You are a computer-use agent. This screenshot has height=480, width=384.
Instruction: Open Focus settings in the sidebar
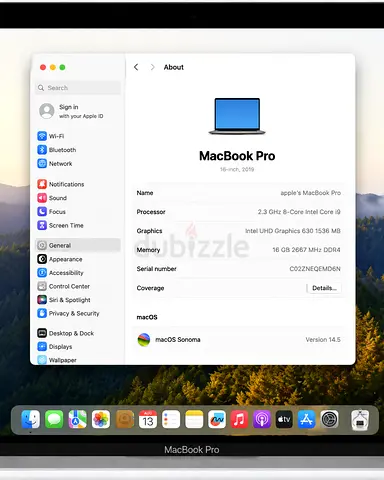coord(51,211)
